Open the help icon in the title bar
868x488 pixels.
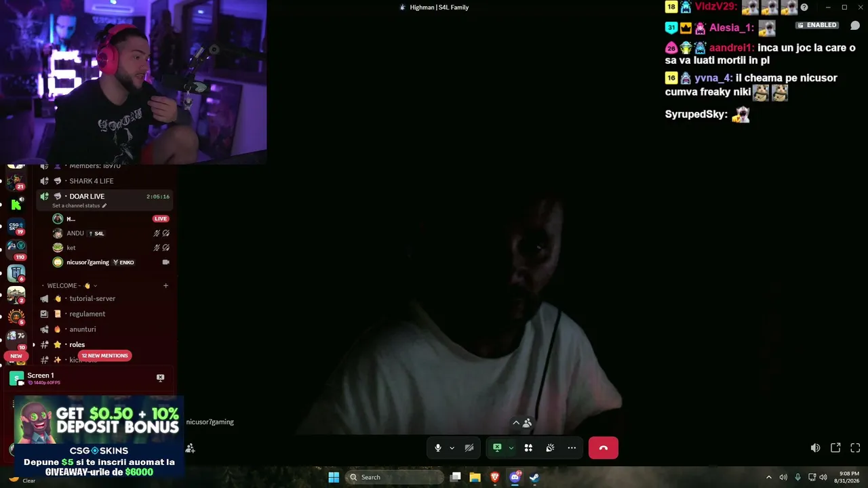[x=804, y=7]
